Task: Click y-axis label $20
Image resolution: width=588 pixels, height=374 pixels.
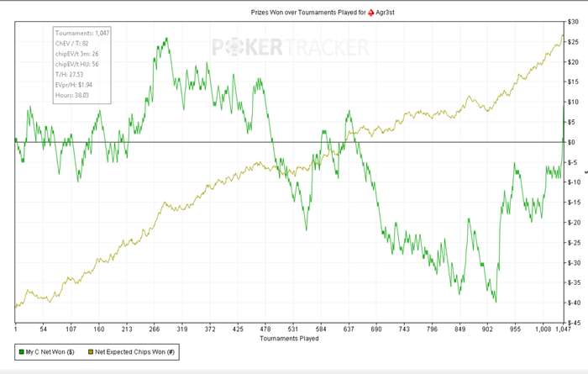Action: (573, 62)
